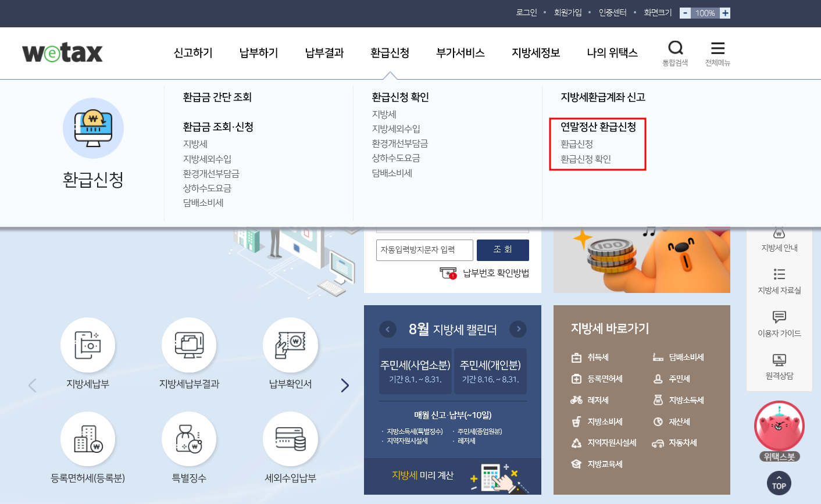Jump to top with TOP button
Image resolution: width=821 pixels, height=504 pixels.
[779, 483]
